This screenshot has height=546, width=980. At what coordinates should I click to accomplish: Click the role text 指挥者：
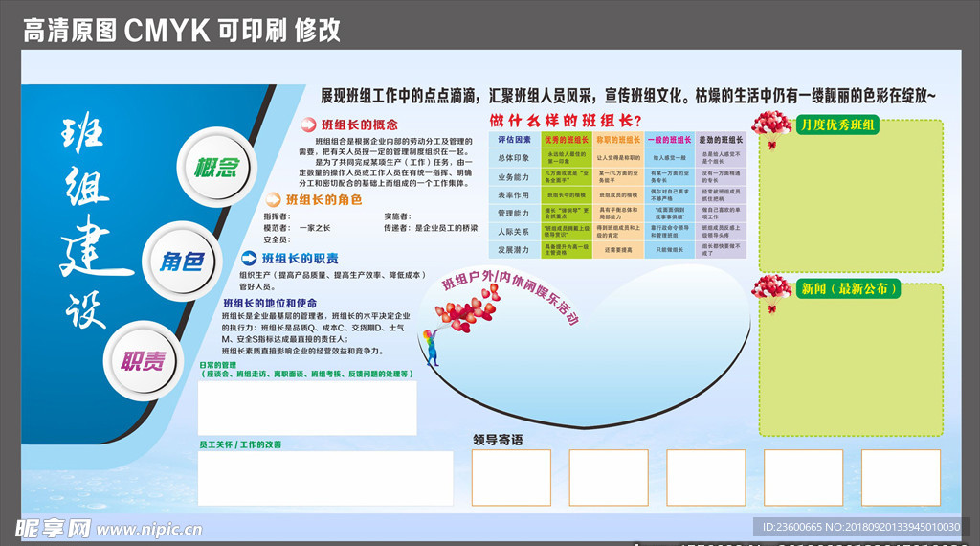tap(278, 216)
